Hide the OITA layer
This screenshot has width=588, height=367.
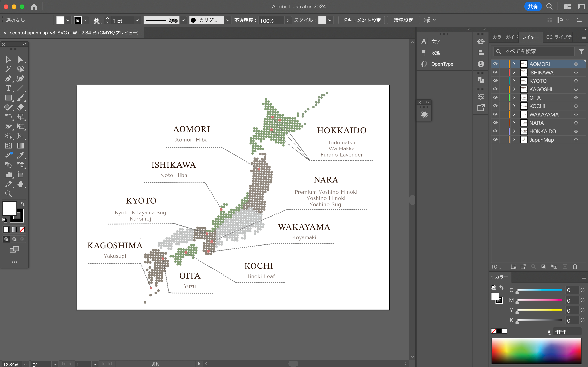click(495, 98)
